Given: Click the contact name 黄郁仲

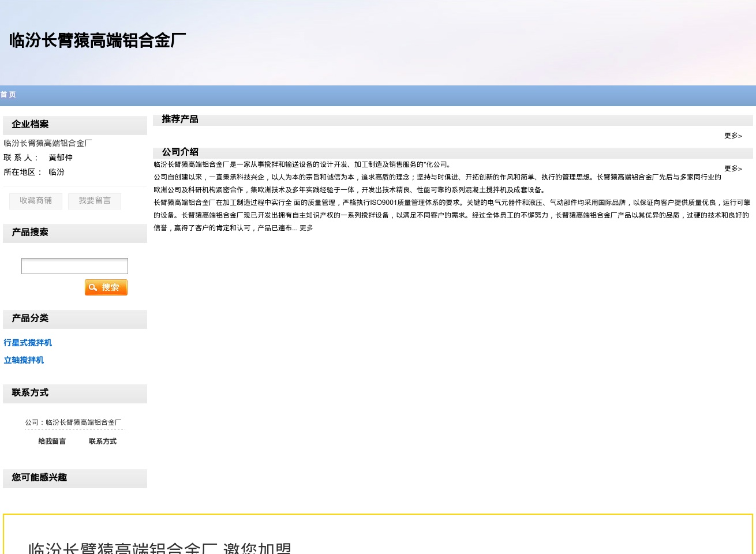Looking at the screenshot, I should (61, 158).
